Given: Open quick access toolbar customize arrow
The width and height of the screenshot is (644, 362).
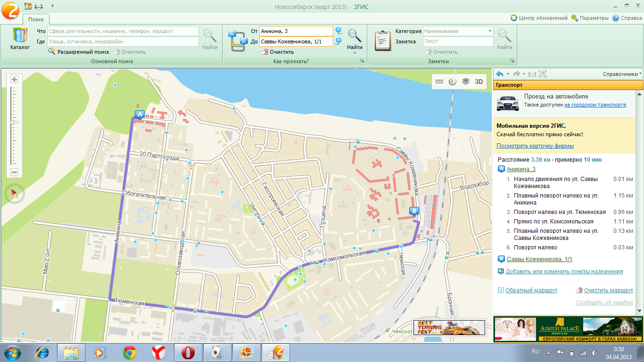Looking at the screenshot, I should [52, 6].
